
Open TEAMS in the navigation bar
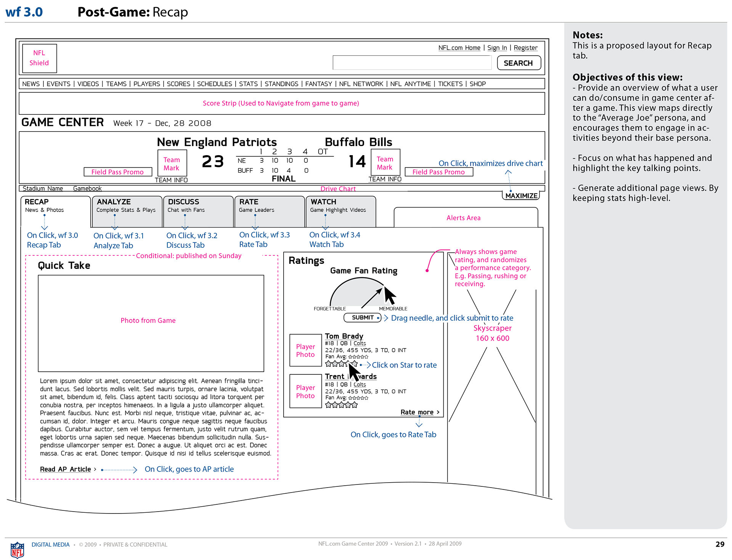(116, 84)
